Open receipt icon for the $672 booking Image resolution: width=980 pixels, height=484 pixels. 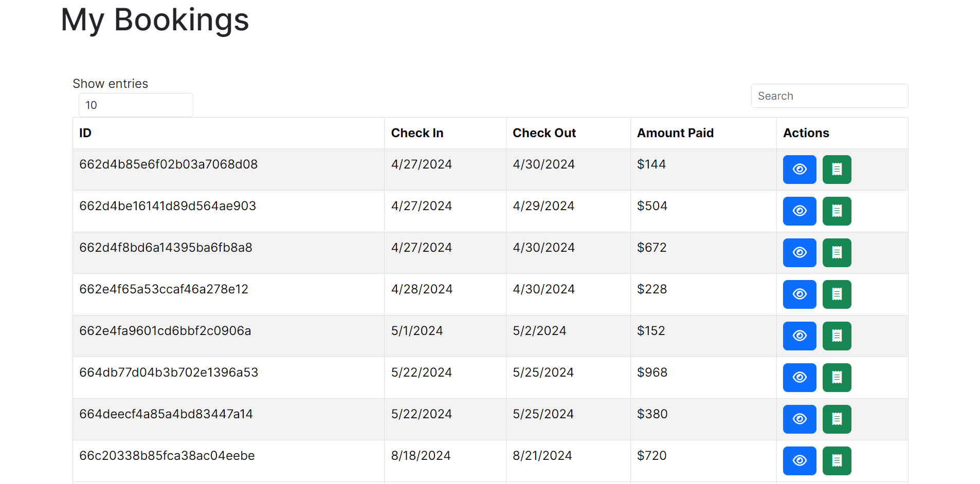(837, 253)
